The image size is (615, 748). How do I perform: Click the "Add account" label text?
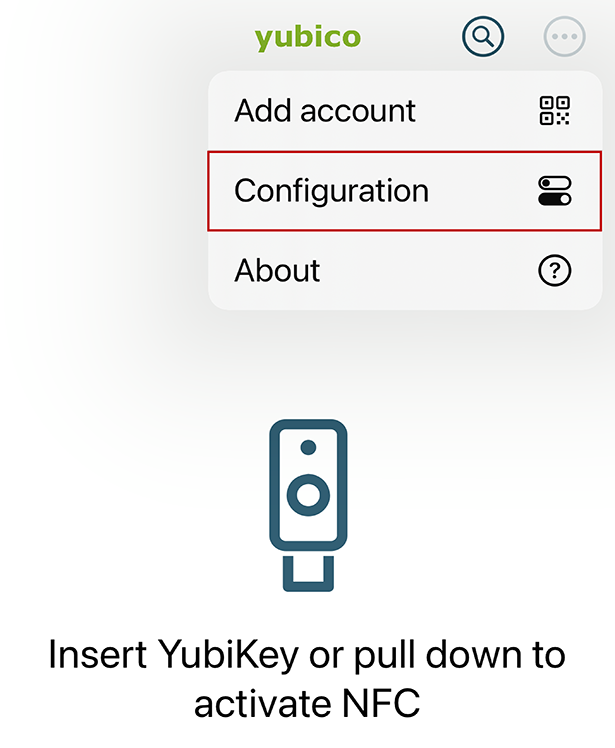tap(325, 111)
